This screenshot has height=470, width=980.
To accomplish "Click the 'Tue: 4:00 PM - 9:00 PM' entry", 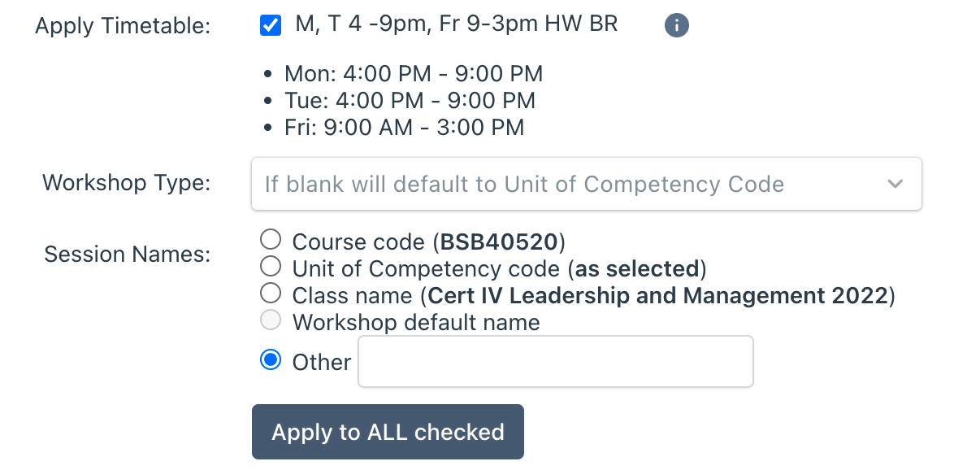I will pos(410,101).
